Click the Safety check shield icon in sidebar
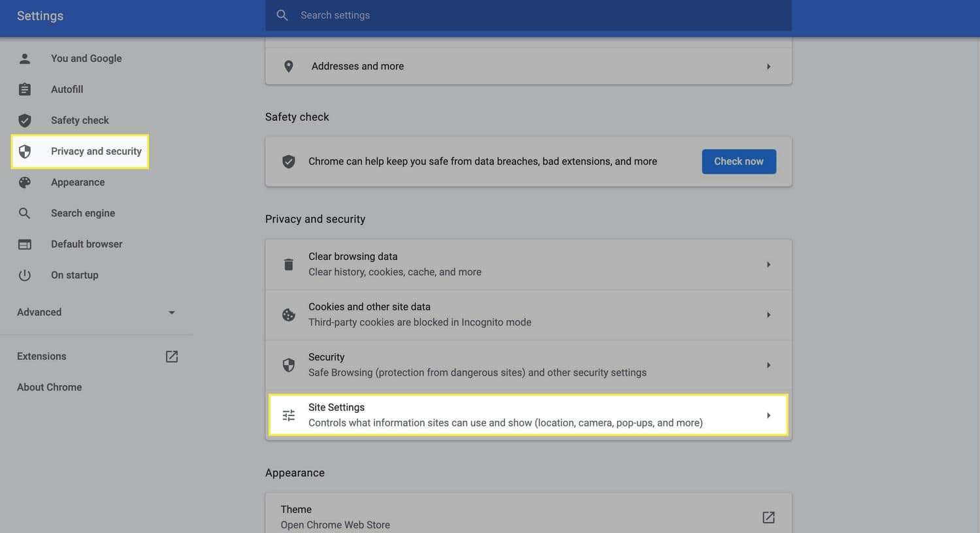The width and height of the screenshot is (980, 533). 25,120
